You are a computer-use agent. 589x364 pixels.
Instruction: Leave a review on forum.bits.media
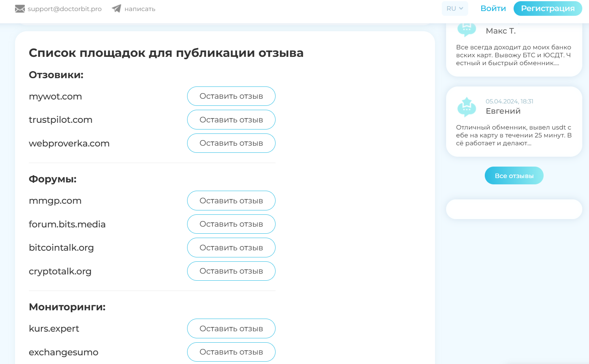pyautogui.click(x=231, y=224)
